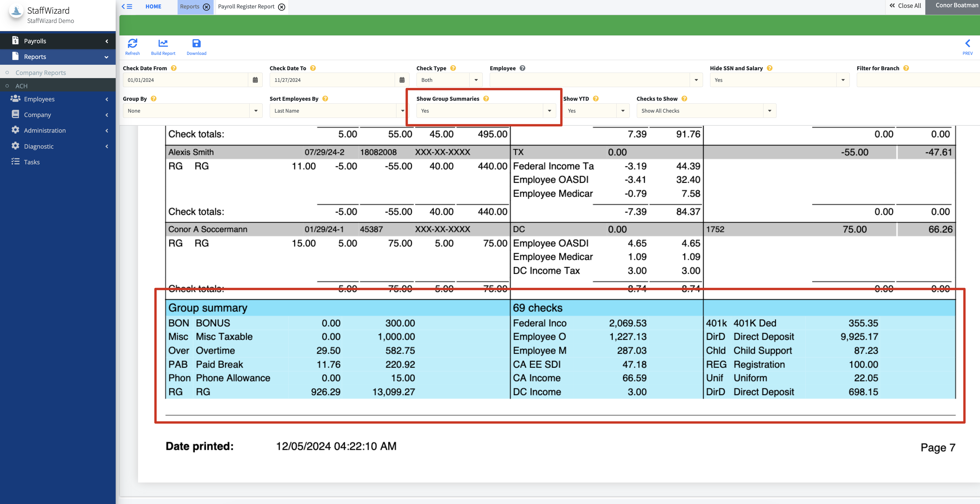Expand the Checks to Show dropdown

770,111
